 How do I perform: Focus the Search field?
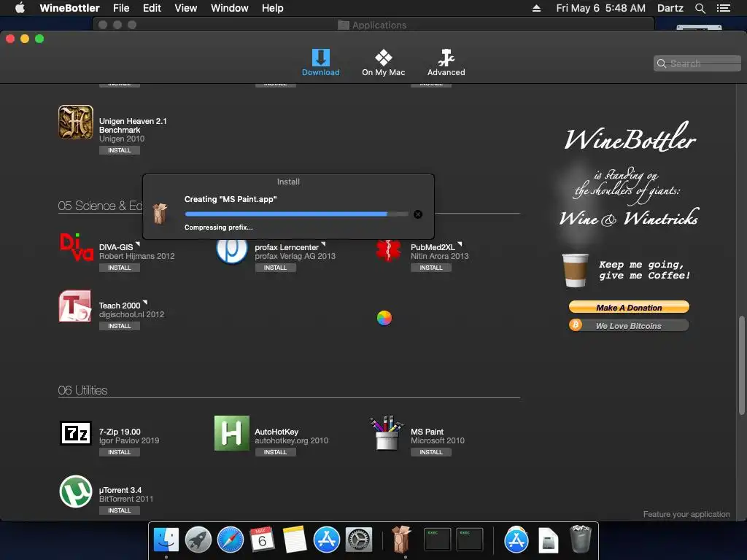[x=697, y=63]
